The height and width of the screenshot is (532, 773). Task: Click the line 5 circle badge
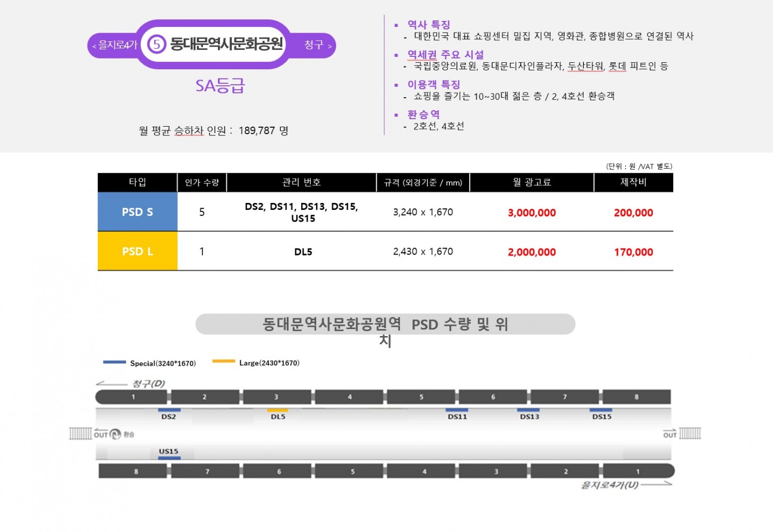156,44
